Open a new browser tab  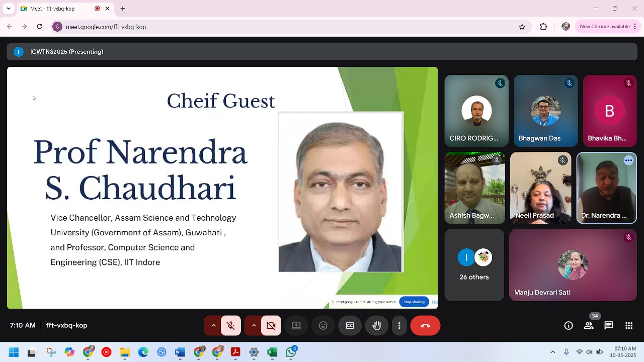[x=122, y=9]
